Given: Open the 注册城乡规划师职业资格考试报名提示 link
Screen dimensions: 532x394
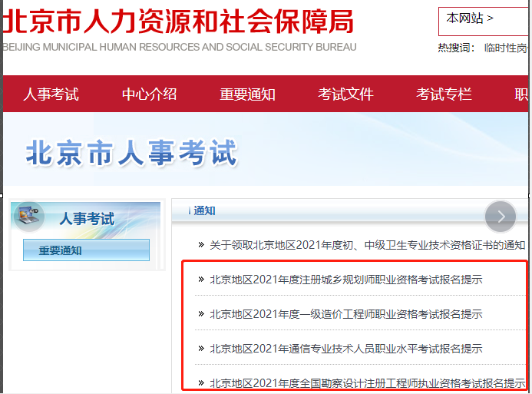Looking at the screenshot, I should tap(345, 280).
